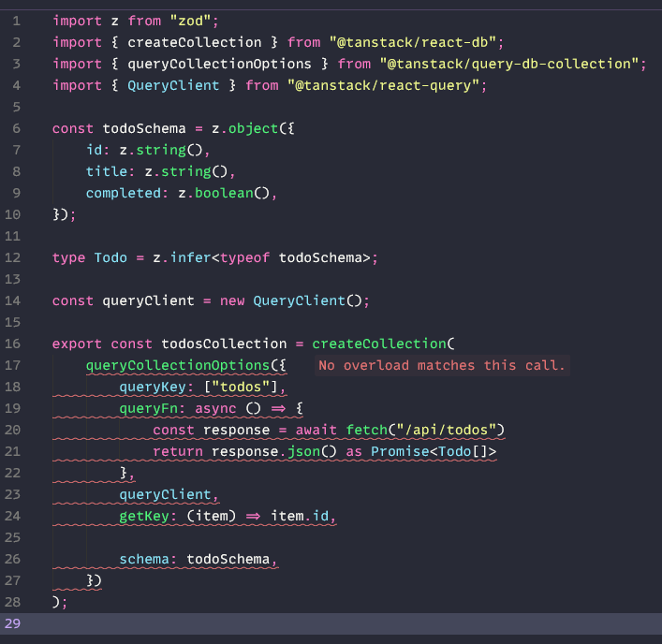Click the "No overload matches this call." error message
The width and height of the screenshot is (662, 644).
442,365
